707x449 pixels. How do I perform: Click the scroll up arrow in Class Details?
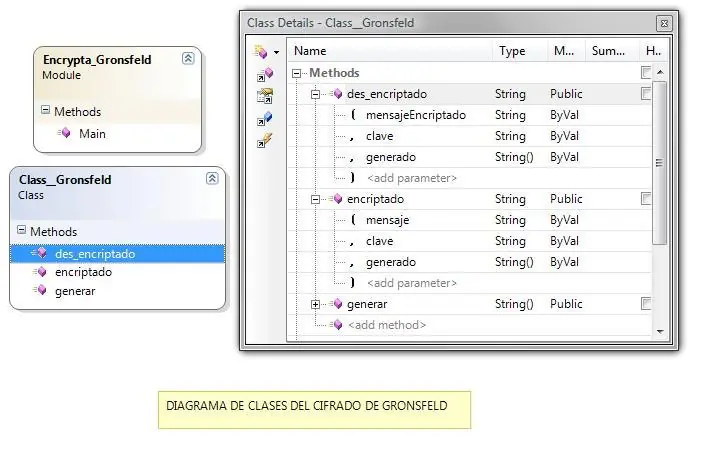(x=660, y=72)
